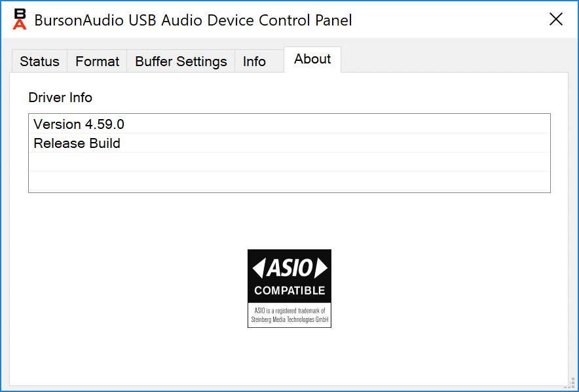The width and height of the screenshot is (579, 392).
Task: Click the ASIO lettering in the logo
Action: [289, 268]
